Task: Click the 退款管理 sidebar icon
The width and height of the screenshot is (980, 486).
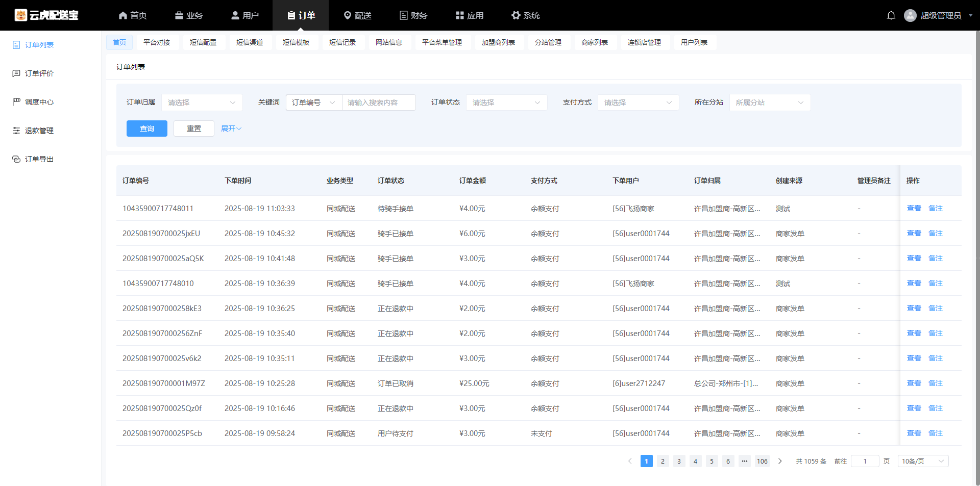Action: click(x=16, y=131)
